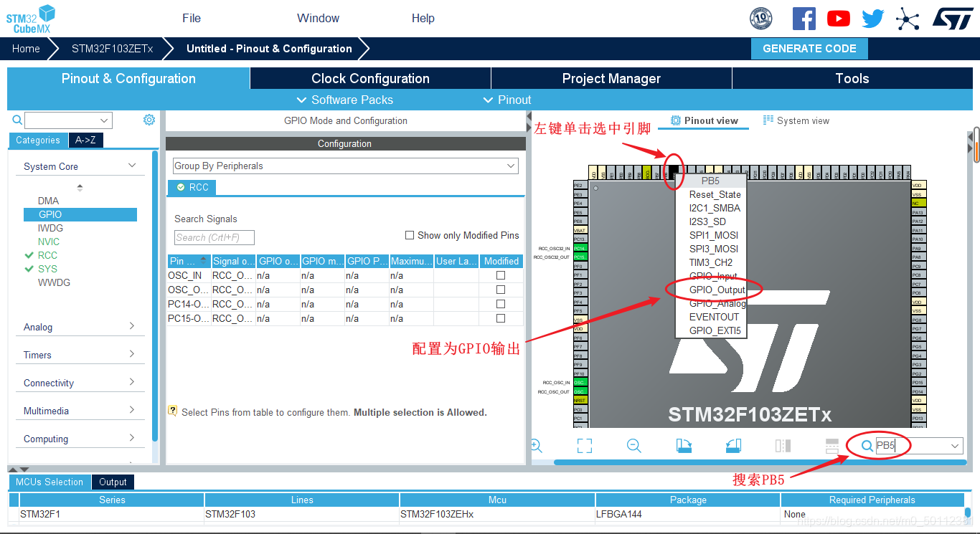Click the RCC green check icon in sidebar
Image resolution: width=980 pixels, height=534 pixels.
coord(29,255)
